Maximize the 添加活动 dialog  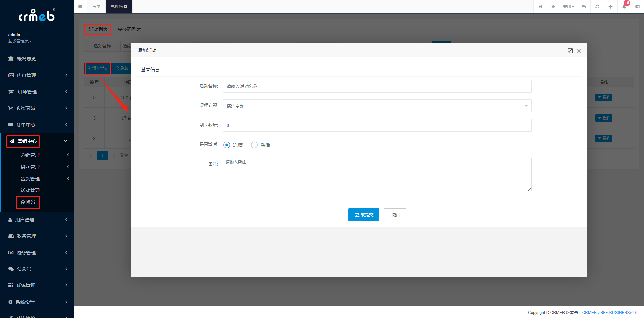tap(570, 51)
